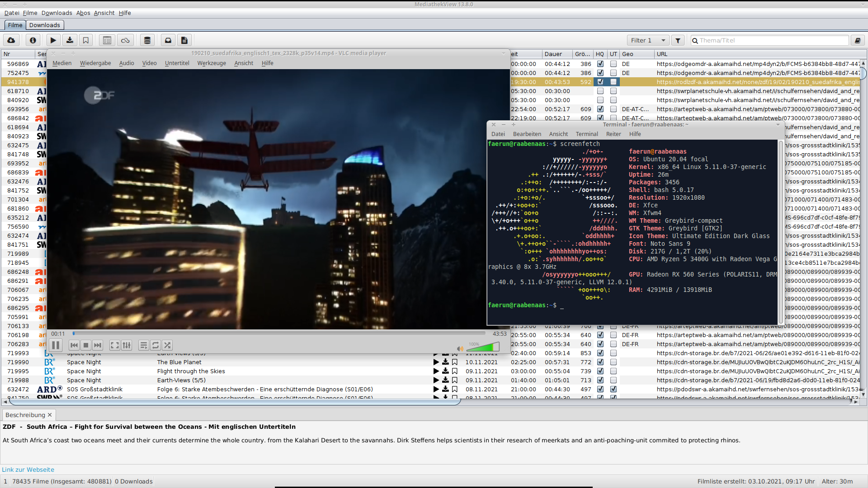Open Terminal window menu arrow in titlebar
This screenshot has width=868, height=488.
coord(778,125)
